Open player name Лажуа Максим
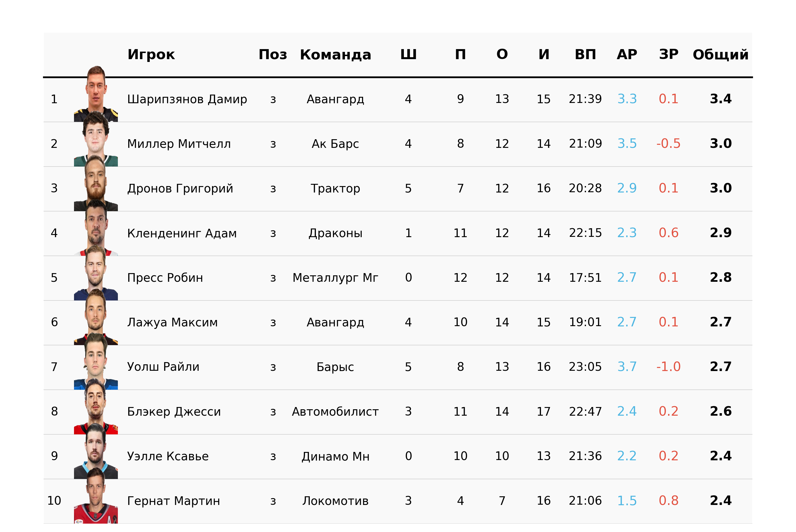The width and height of the screenshot is (796, 532). coord(172,322)
